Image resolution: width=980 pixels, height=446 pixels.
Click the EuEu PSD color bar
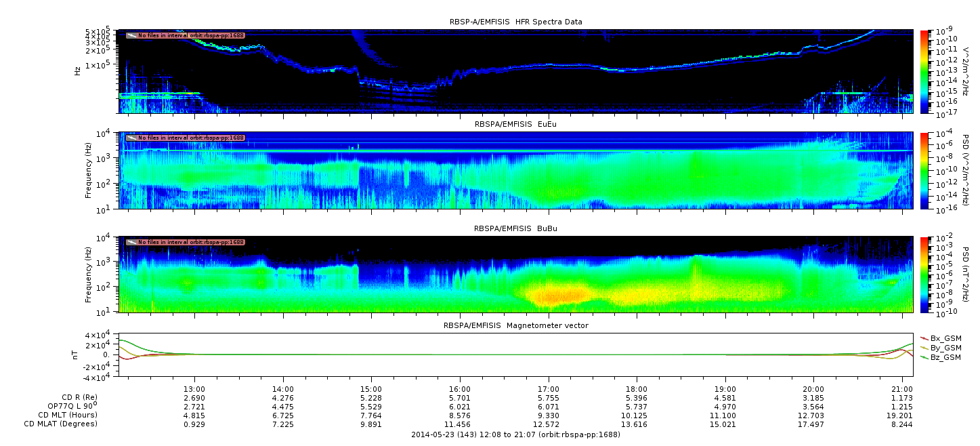(924, 170)
